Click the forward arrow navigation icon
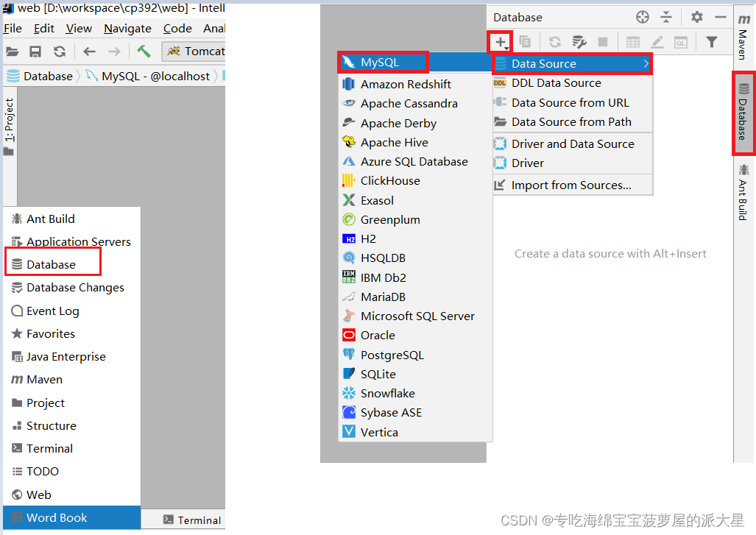This screenshot has width=756, height=535. coord(114,52)
